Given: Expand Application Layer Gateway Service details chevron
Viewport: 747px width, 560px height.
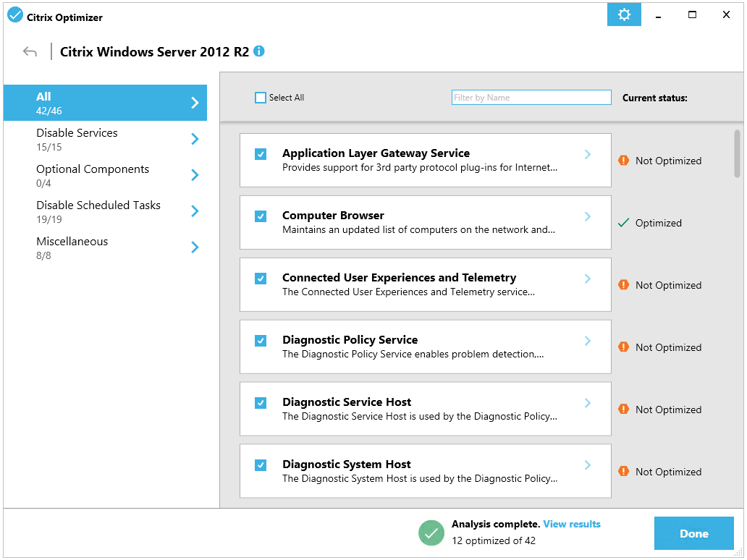Looking at the screenshot, I should [x=588, y=154].
